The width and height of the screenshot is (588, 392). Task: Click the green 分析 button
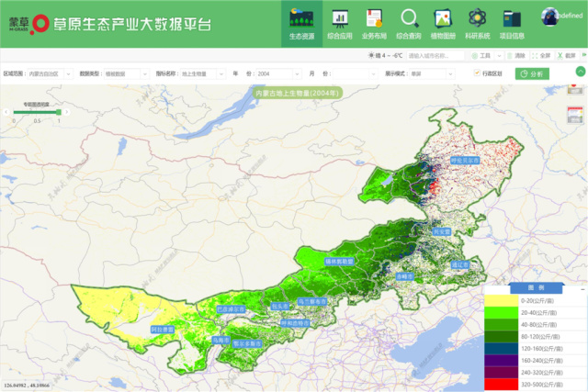coord(530,73)
